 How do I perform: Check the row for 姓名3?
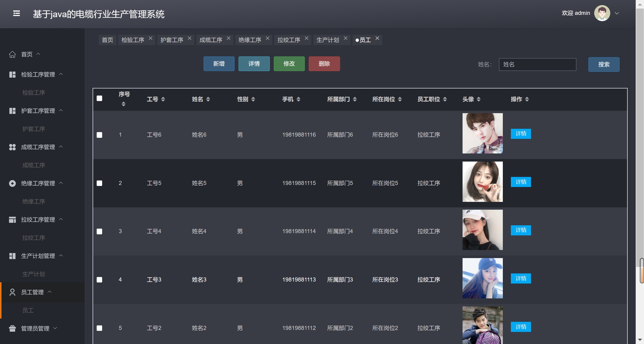coord(99,280)
